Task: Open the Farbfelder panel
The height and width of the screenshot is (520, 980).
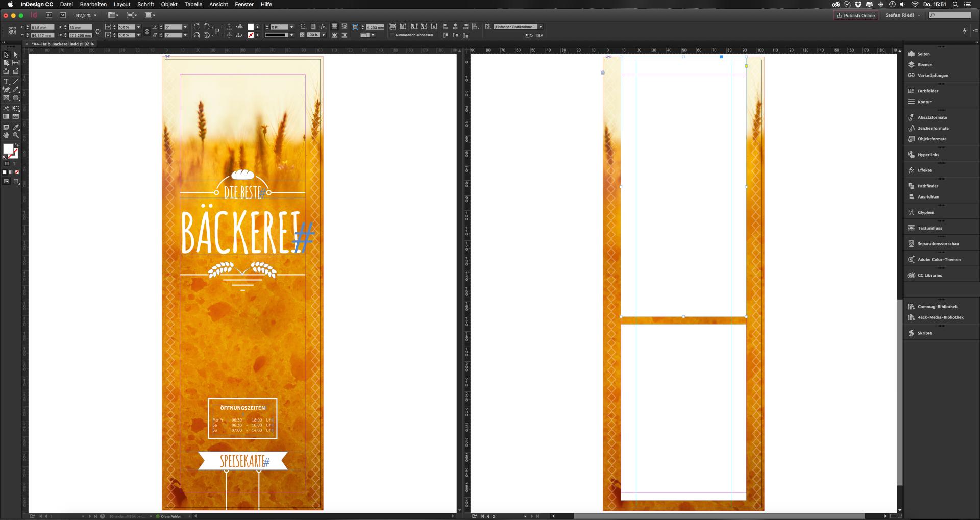Action: pos(927,91)
